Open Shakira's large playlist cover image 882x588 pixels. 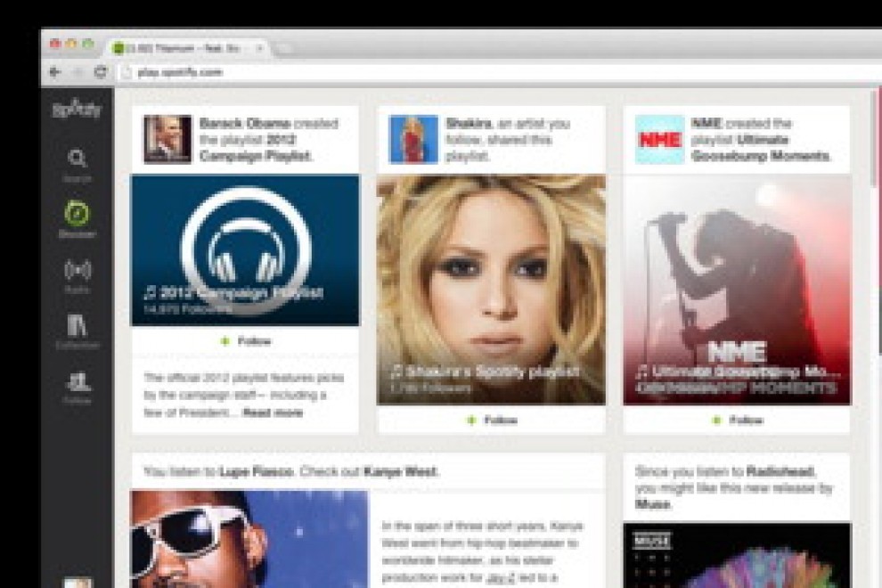point(491,290)
